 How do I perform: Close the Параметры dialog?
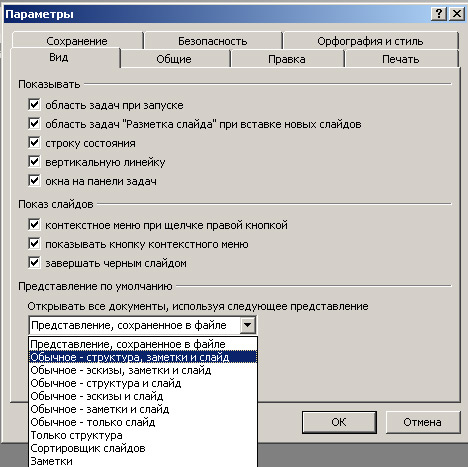[x=457, y=14]
